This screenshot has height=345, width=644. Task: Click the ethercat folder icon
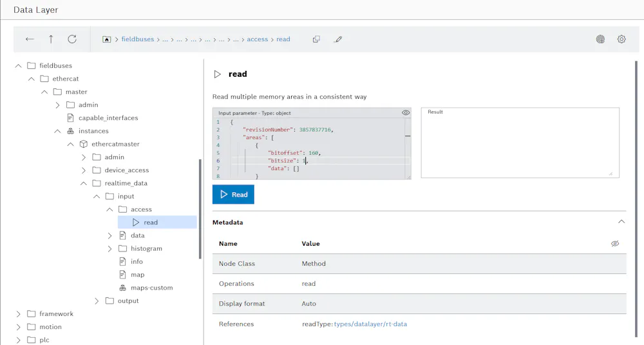coord(44,79)
